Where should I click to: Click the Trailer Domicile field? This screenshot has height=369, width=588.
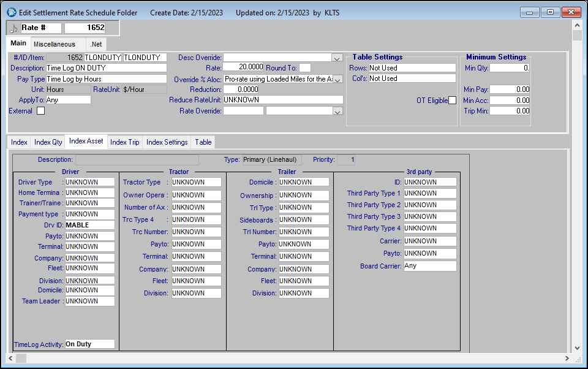[304, 182]
